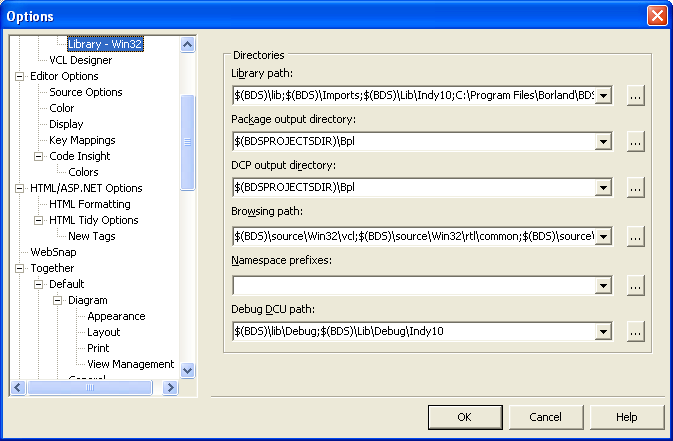Screen dimensions: 673x441
Task: Click the Cancel button
Action: click(545, 417)
